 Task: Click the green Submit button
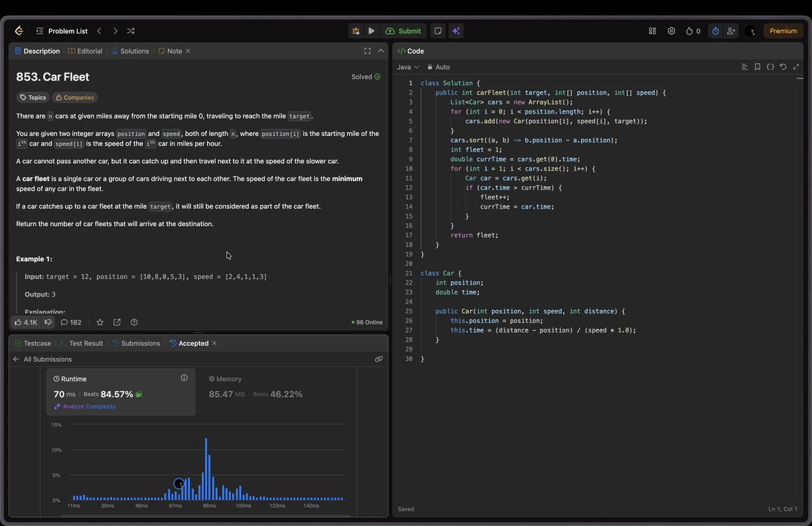tap(403, 30)
